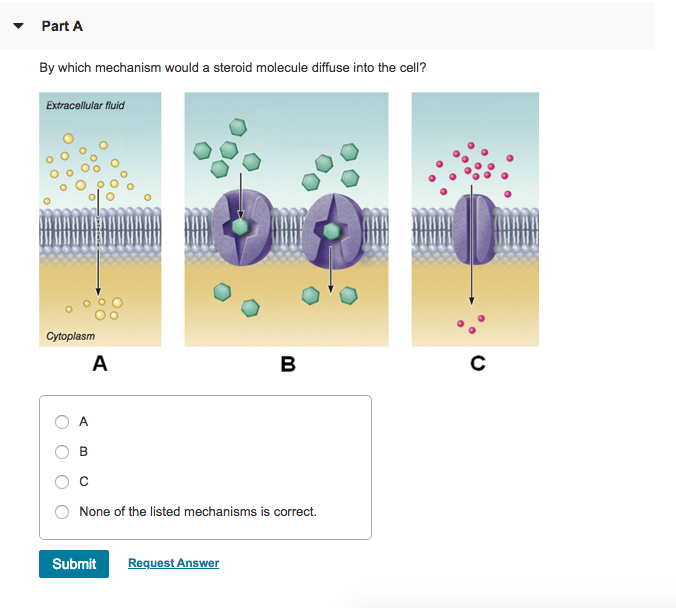This screenshot has height=608, width=676.
Task: Click the 'Extracellular fluid' label
Action: [86, 105]
